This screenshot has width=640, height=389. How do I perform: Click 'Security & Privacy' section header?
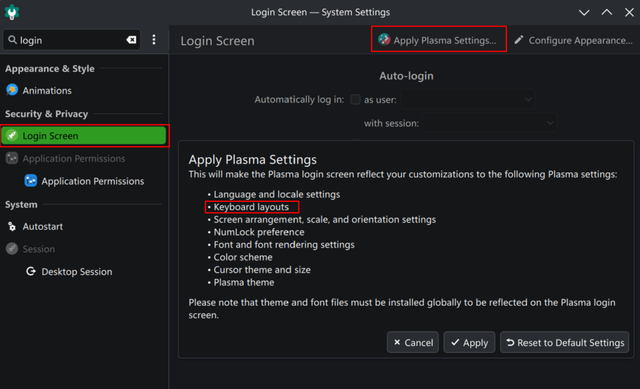(x=47, y=114)
